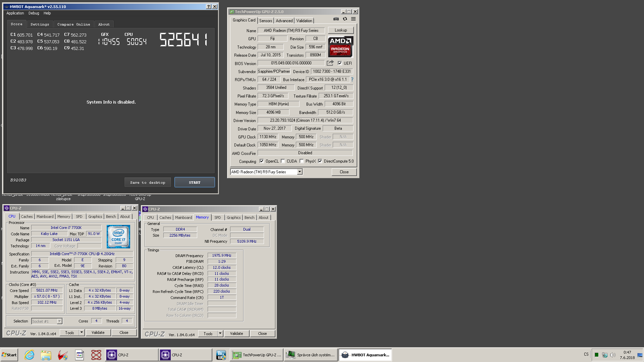Toggle the OpenCL checkbox
Image resolution: width=644 pixels, height=362 pixels.
(x=262, y=161)
